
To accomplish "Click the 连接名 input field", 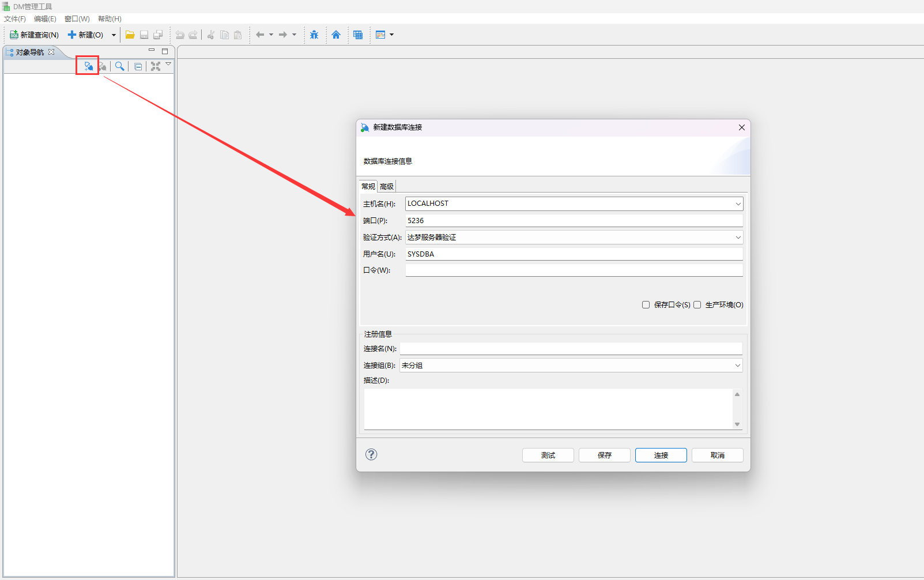I will [571, 349].
